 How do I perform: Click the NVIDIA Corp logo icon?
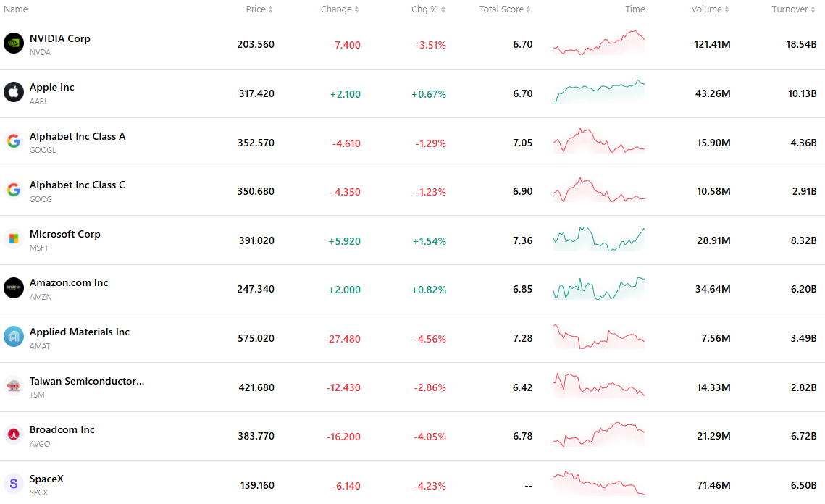pyautogui.click(x=14, y=43)
